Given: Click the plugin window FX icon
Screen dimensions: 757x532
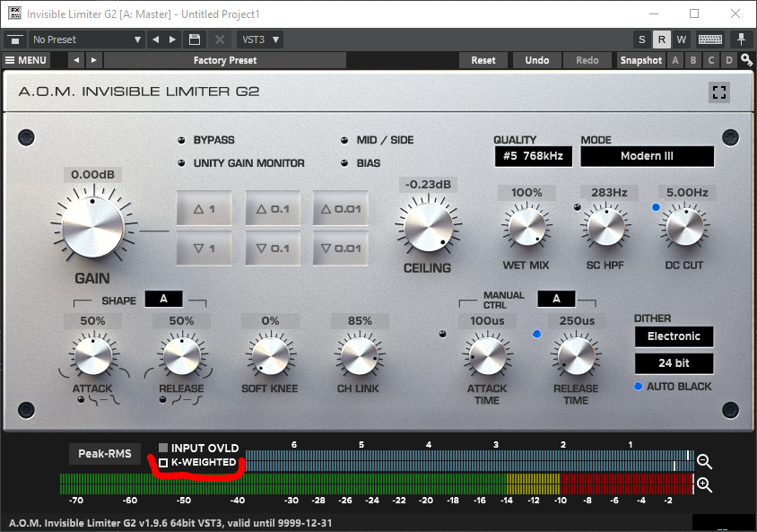Looking at the screenshot, I should [x=15, y=13].
